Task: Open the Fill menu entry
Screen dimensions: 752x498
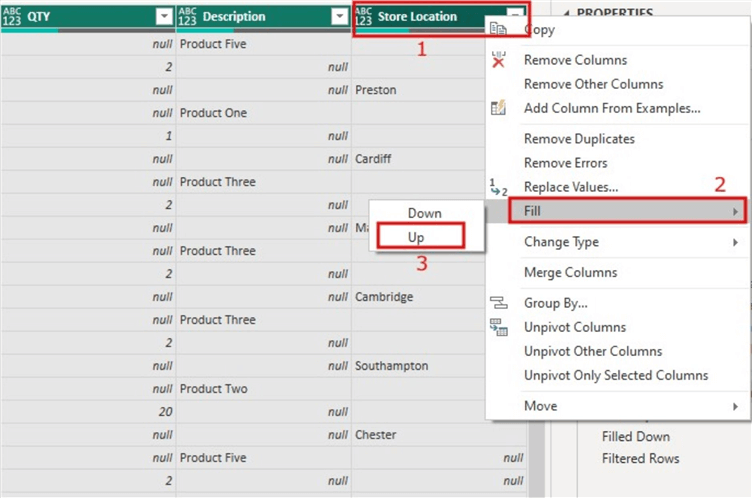Action: [x=617, y=211]
